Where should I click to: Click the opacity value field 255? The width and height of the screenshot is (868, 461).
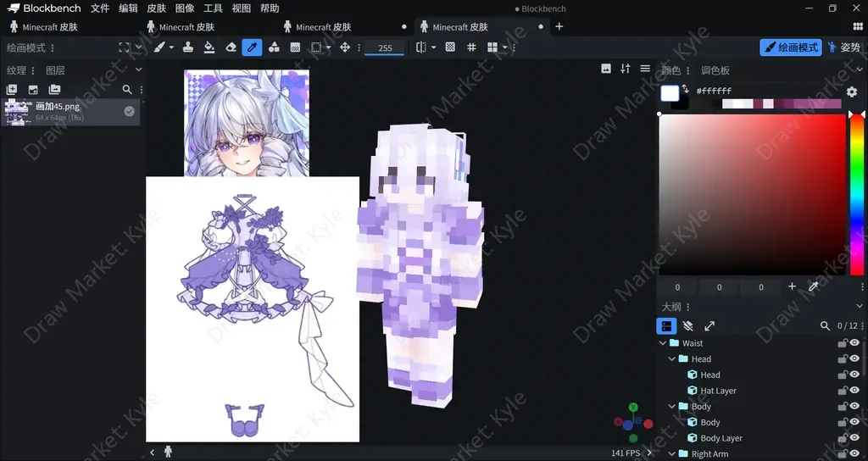click(x=386, y=47)
